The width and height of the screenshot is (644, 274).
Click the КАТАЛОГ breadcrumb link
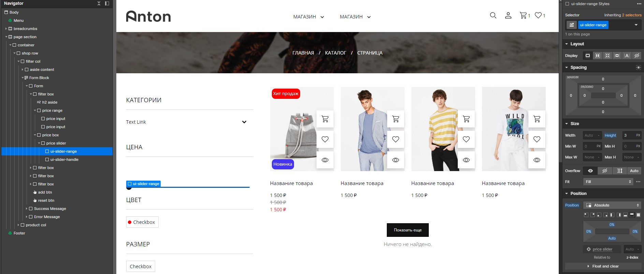[x=335, y=53]
